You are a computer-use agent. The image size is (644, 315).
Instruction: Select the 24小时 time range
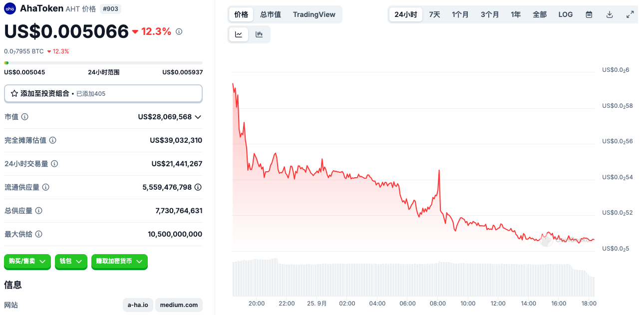405,14
